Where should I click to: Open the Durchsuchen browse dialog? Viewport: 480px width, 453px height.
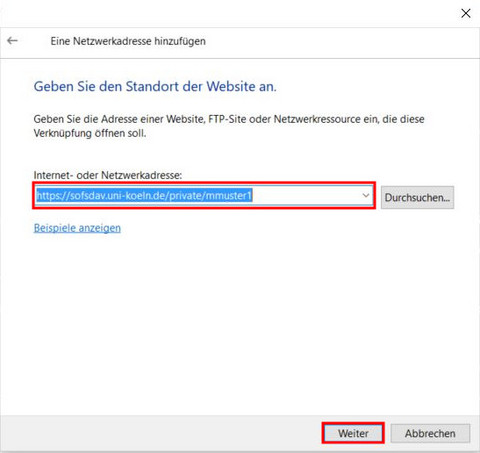click(x=417, y=197)
